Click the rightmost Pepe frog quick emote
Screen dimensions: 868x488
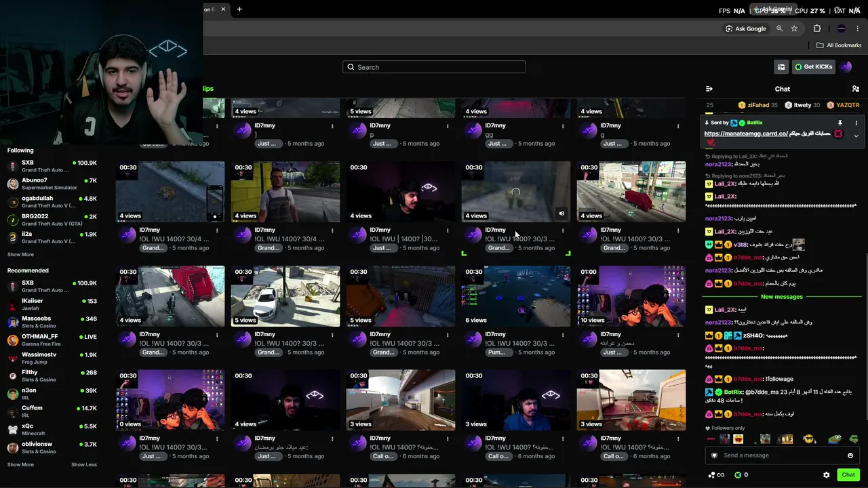[854, 439]
